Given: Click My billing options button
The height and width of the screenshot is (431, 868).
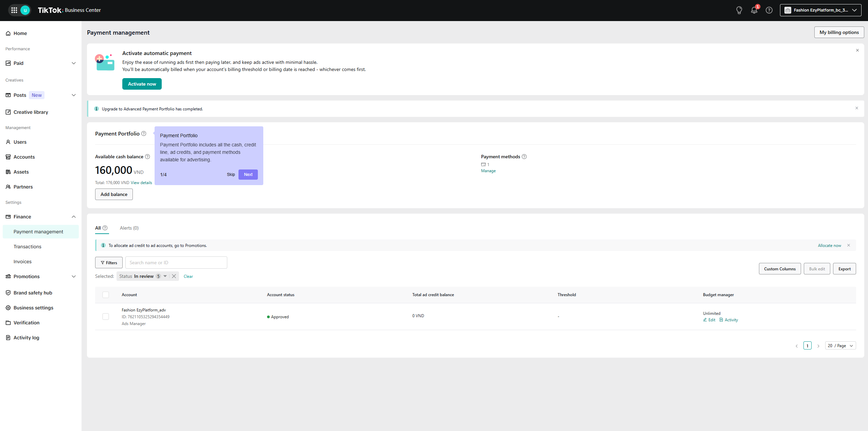Looking at the screenshot, I should 839,32.
